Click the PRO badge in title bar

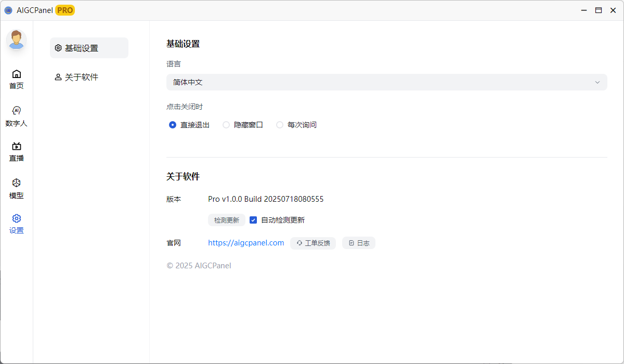(x=65, y=10)
